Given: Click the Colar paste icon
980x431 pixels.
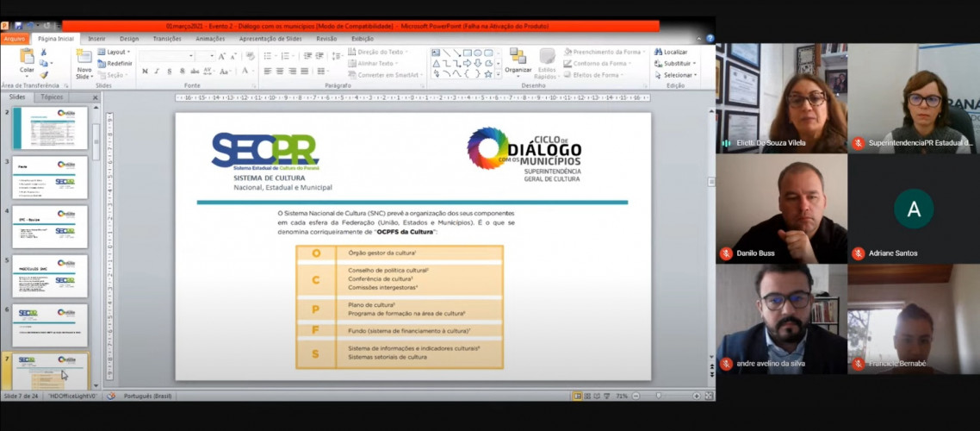Looking at the screenshot, I should pos(27,60).
